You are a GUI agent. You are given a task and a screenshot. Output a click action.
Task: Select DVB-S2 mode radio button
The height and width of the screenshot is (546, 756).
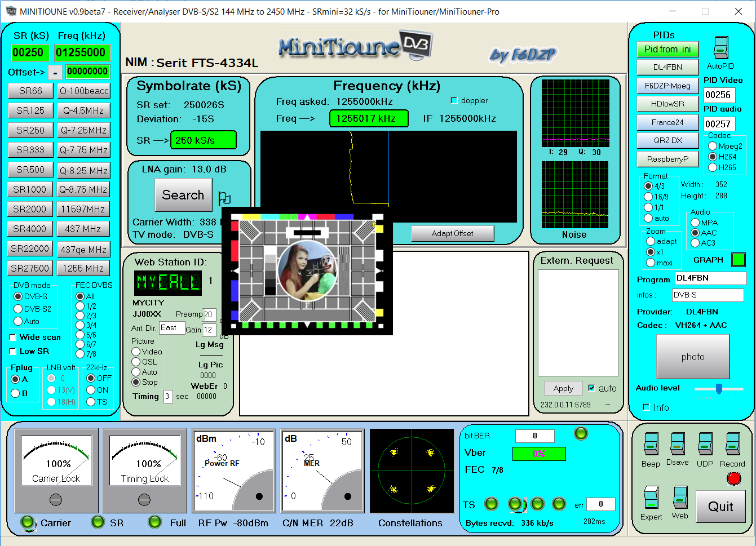18,309
